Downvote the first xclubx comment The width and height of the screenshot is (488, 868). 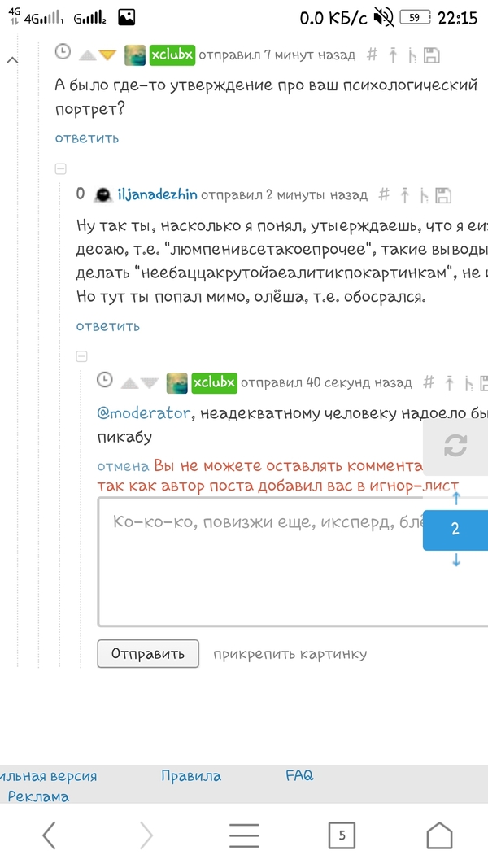coord(108,55)
